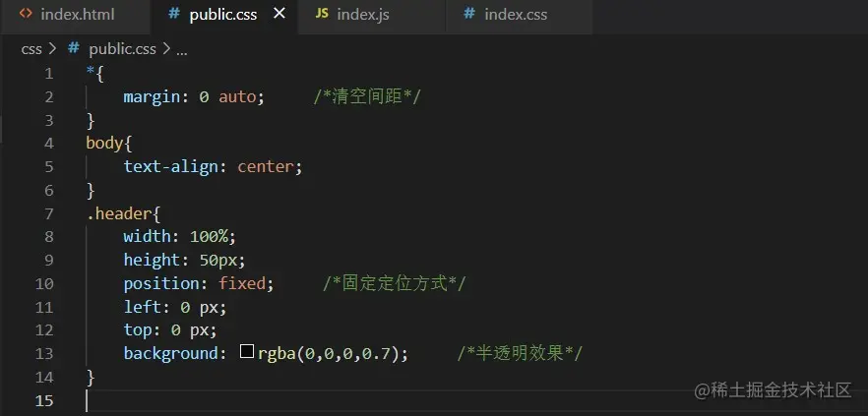The image size is (868, 416).
Task: Click the fixed value on position line
Action: coord(242,283)
